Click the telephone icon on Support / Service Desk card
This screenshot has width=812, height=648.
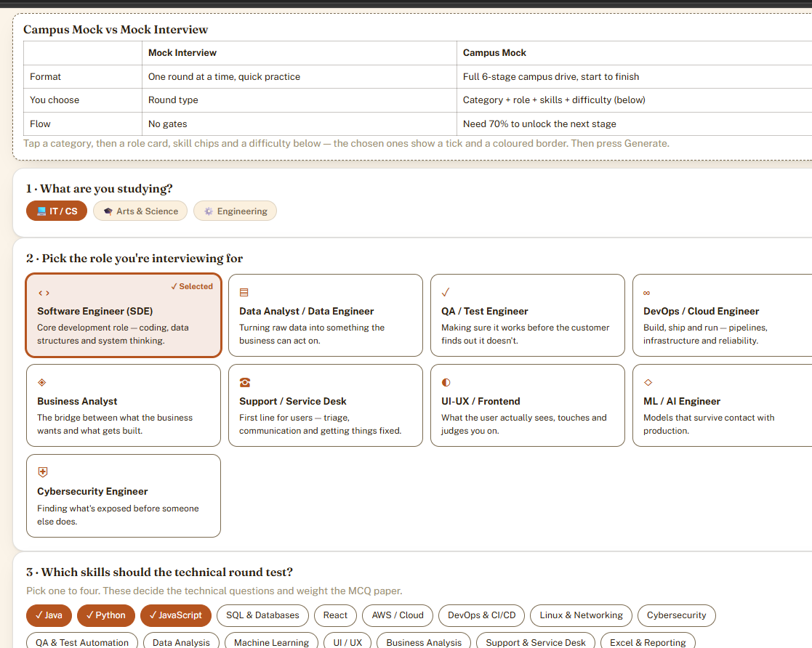pos(245,383)
